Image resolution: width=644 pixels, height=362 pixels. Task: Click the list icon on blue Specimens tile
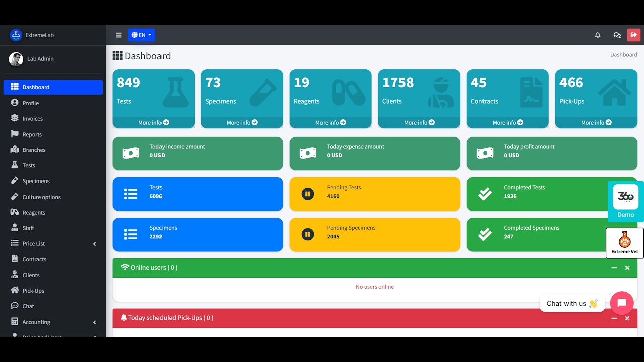131,234
